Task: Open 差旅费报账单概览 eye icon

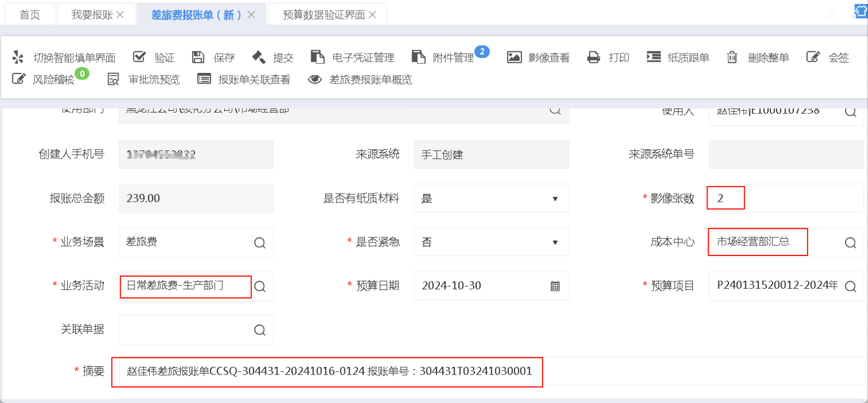Action: 315,80
